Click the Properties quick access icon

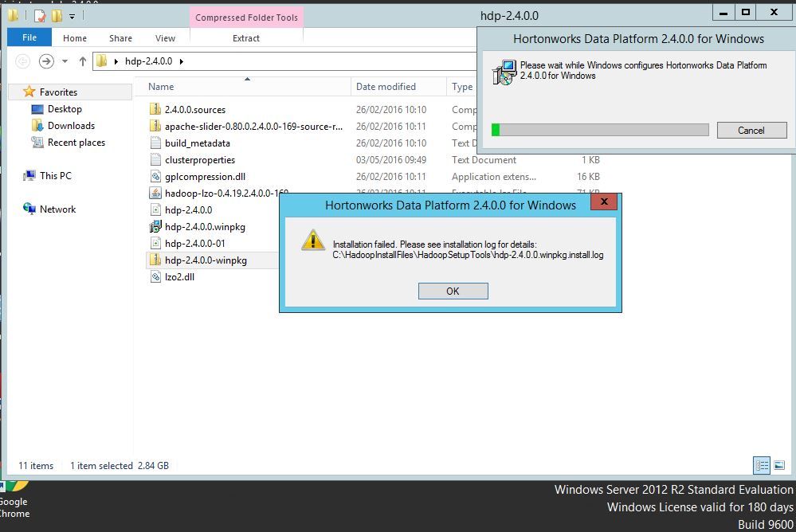pos(40,16)
